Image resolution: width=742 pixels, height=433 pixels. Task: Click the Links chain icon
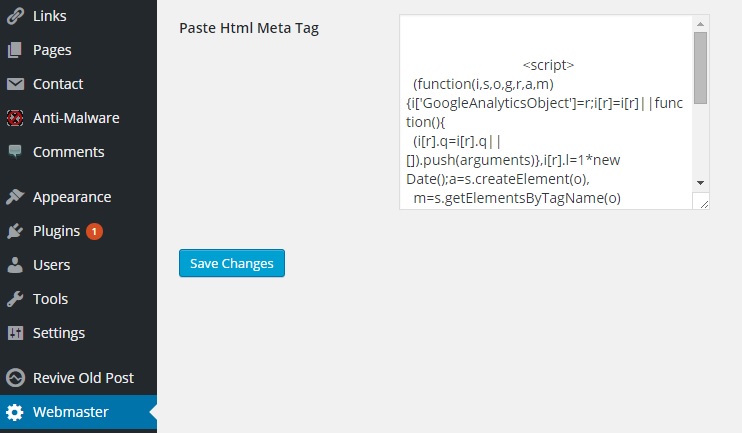pyautogui.click(x=15, y=16)
